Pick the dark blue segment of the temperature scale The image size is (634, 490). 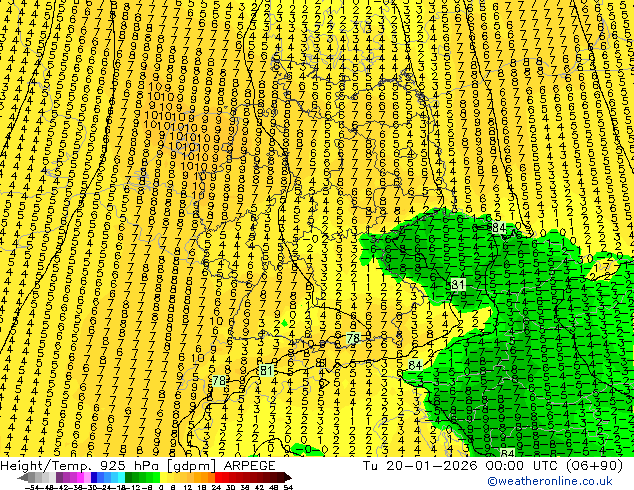[x=94, y=478]
